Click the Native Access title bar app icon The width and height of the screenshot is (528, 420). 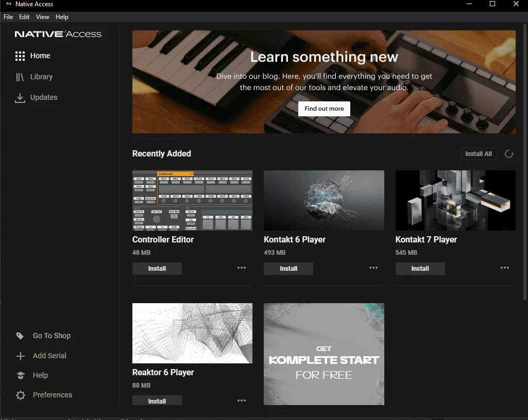9,4
